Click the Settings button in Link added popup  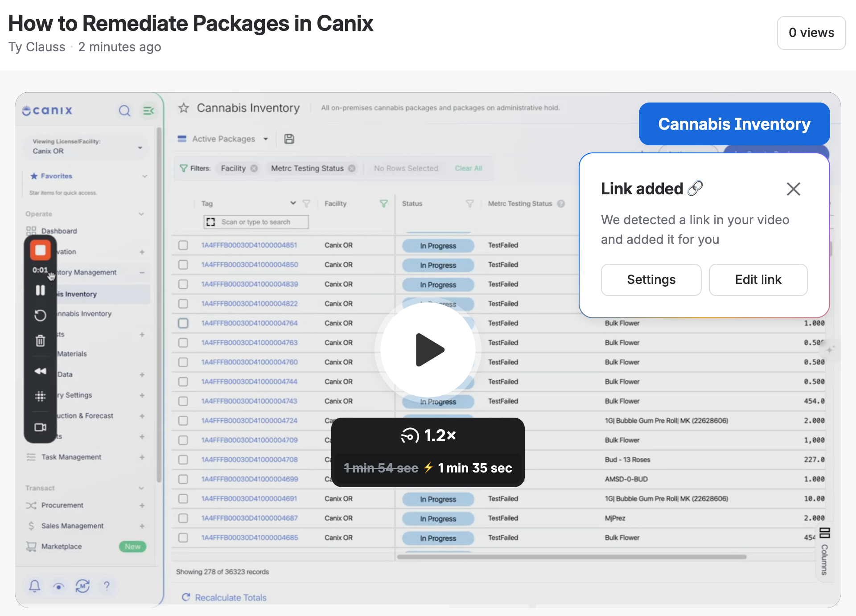[651, 280]
